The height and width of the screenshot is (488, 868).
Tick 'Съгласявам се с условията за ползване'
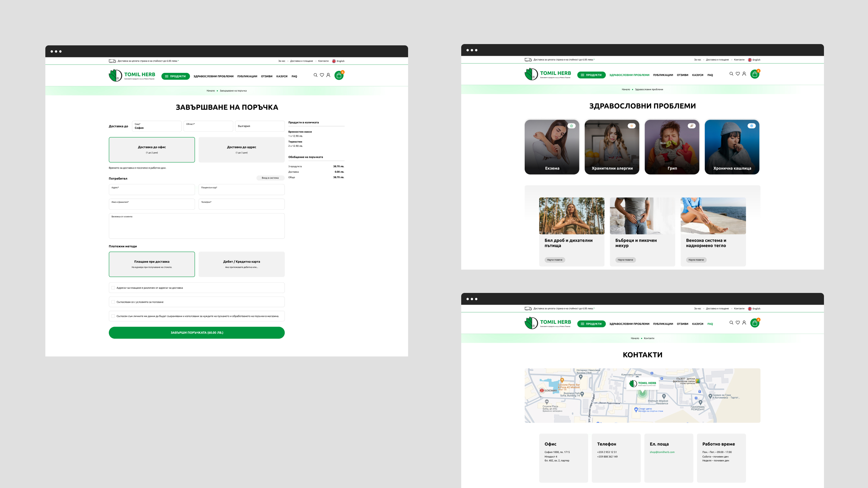click(x=113, y=302)
